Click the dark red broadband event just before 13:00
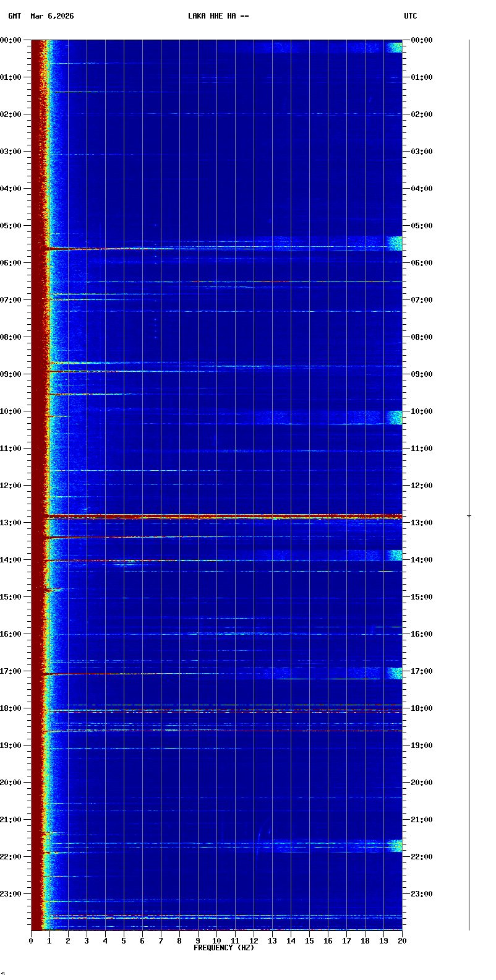496x980 pixels. tap(223, 516)
